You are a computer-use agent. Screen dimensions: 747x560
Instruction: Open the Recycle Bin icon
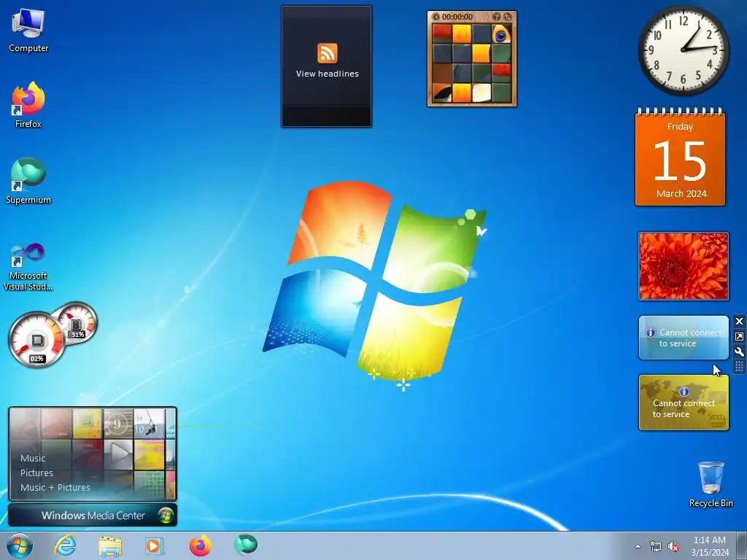point(711,484)
